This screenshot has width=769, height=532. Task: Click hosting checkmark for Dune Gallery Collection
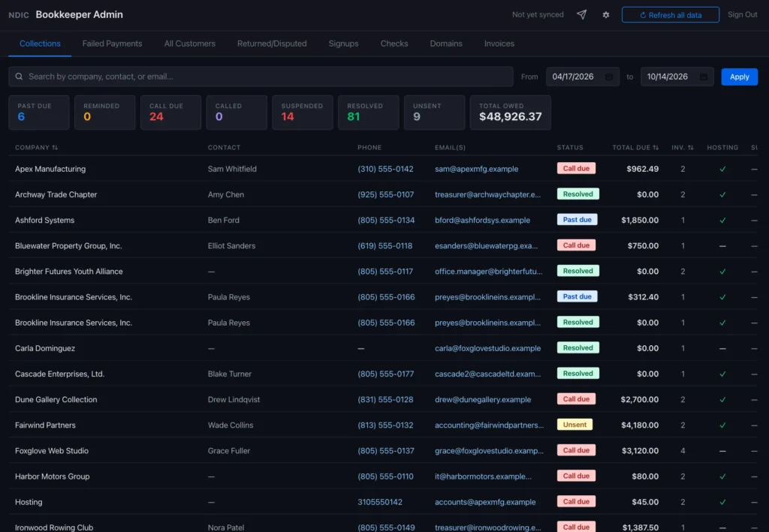(722, 400)
